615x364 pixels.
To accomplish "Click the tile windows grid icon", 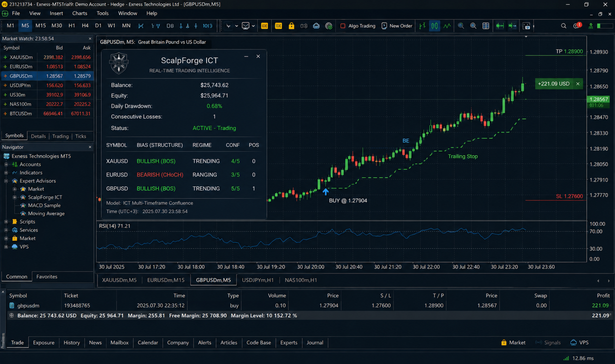I will coord(486,26).
